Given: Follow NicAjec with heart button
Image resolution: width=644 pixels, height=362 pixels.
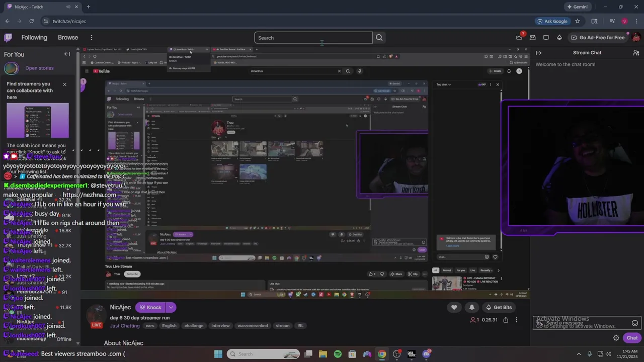Looking at the screenshot, I should [454, 307].
